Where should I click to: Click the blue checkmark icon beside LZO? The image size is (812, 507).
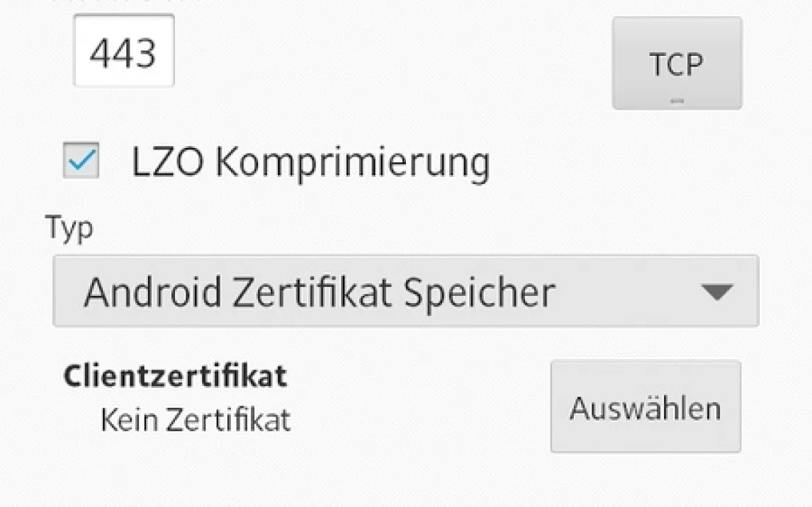pyautogui.click(x=81, y=161)
